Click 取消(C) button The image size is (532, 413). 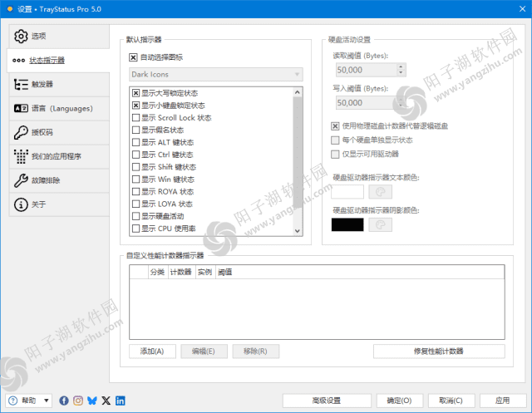click(x=451, y=401)
